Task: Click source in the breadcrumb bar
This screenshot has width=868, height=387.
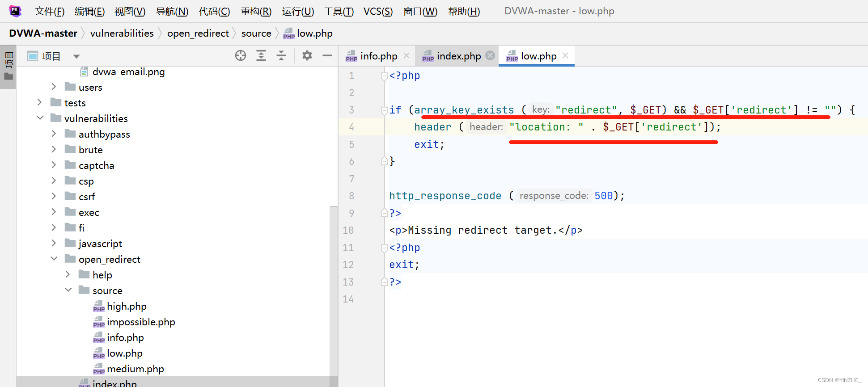Action: click(256, 34)
